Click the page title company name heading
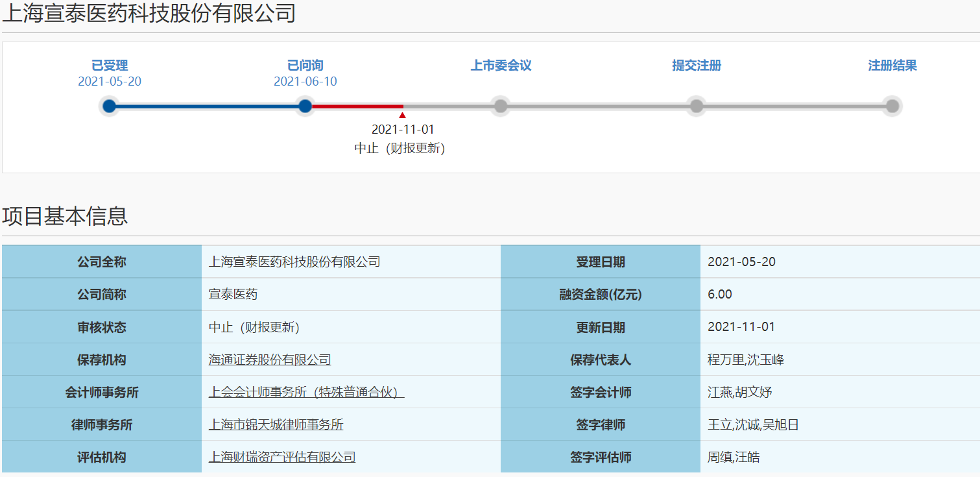Image resolution: width=980 pixels, height=477 pixels. coord(149,13)
